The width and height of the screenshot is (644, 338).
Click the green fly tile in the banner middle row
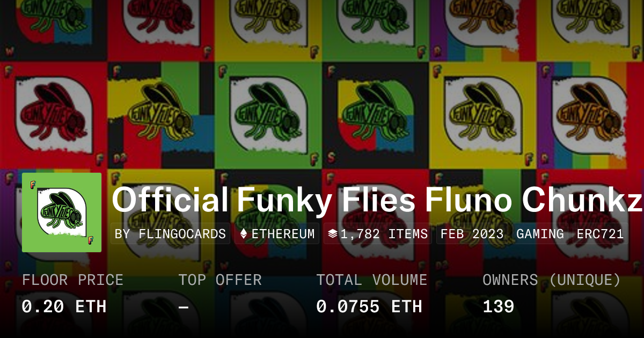[268, 115]
